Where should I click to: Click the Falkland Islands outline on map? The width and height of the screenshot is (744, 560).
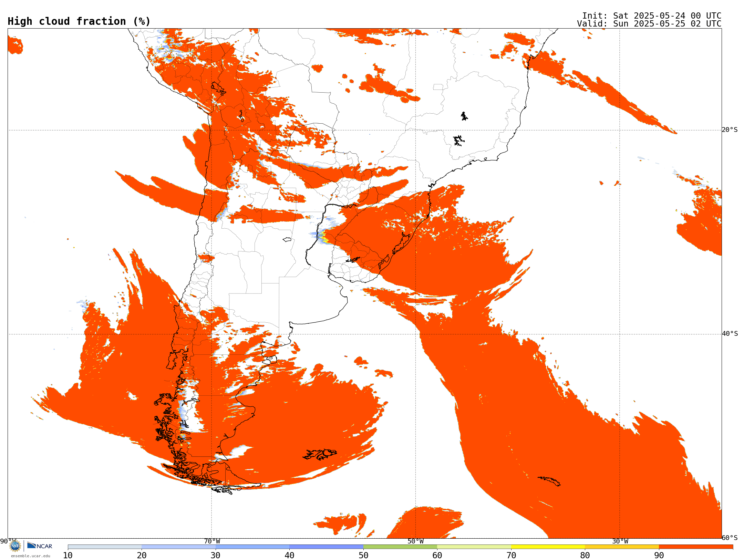pyautogui.click(x=320, y=454)
